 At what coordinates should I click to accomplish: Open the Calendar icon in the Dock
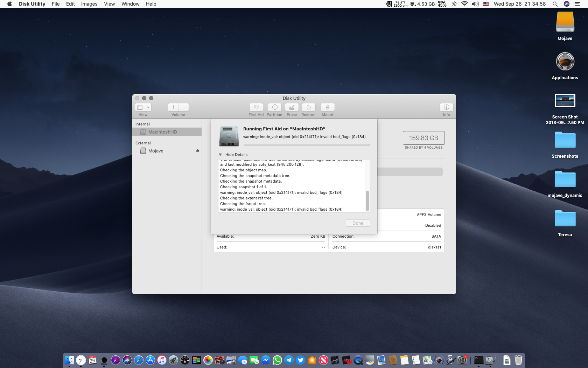pos(92,360)
